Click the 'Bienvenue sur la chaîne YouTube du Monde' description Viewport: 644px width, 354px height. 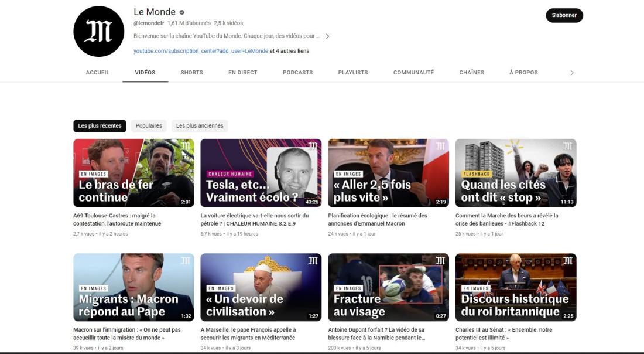[x=227, y=36]
